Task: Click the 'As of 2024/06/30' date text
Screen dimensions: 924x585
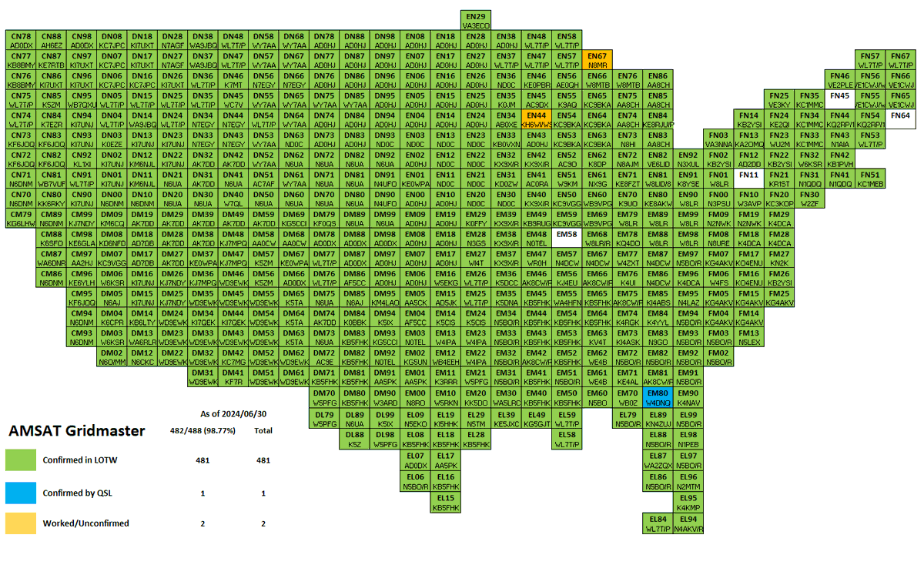Action: (x=233, y=414)
